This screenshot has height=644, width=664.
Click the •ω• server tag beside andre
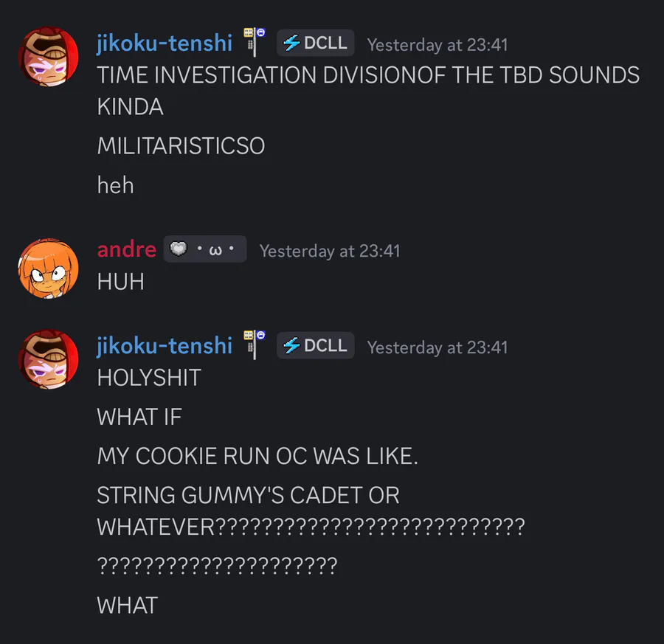point(205,249)
